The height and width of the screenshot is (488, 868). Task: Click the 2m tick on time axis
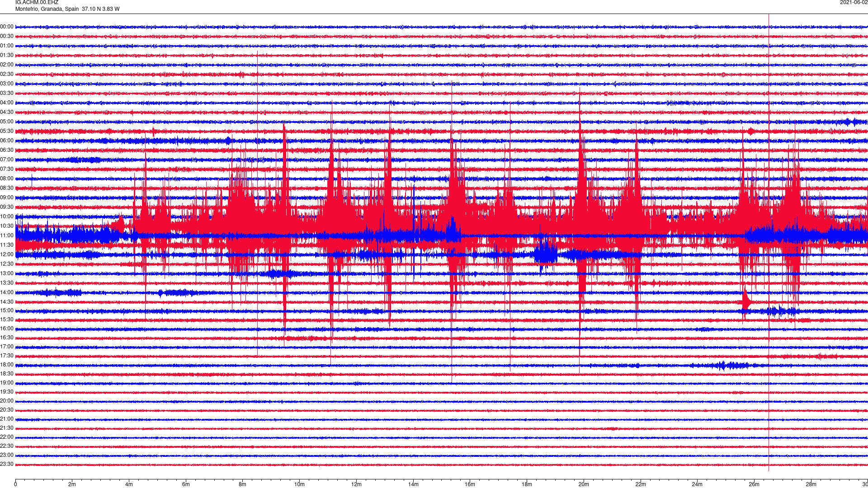pos(72,484)
